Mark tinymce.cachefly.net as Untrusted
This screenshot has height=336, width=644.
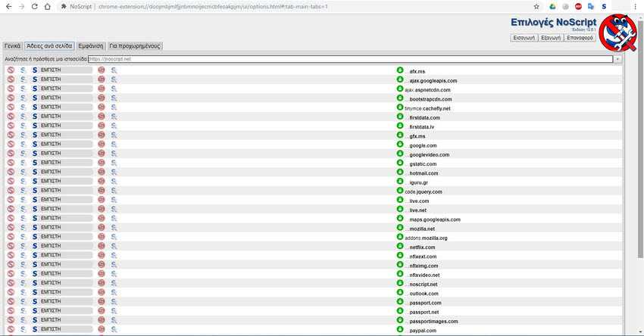(x=102, y=107)
